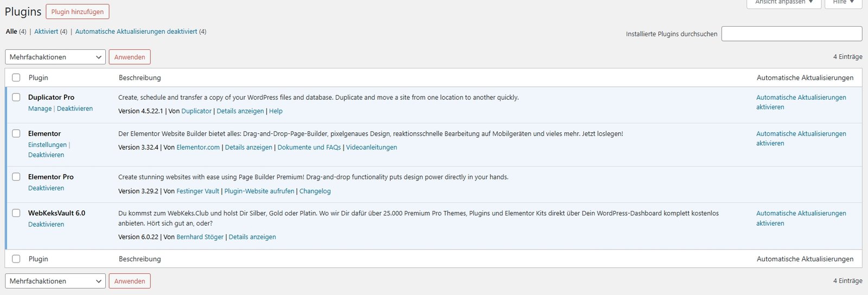Open Elementor 'Einstellungen' link
The width and height of the screenshot is (868, 295).
pyautogui.click(x=47, y=145)
